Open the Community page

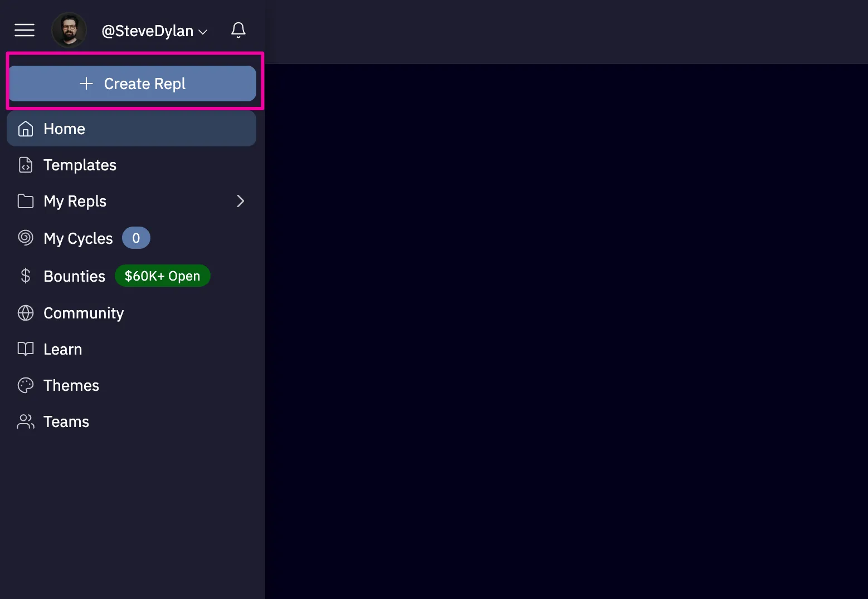point(131,313)
